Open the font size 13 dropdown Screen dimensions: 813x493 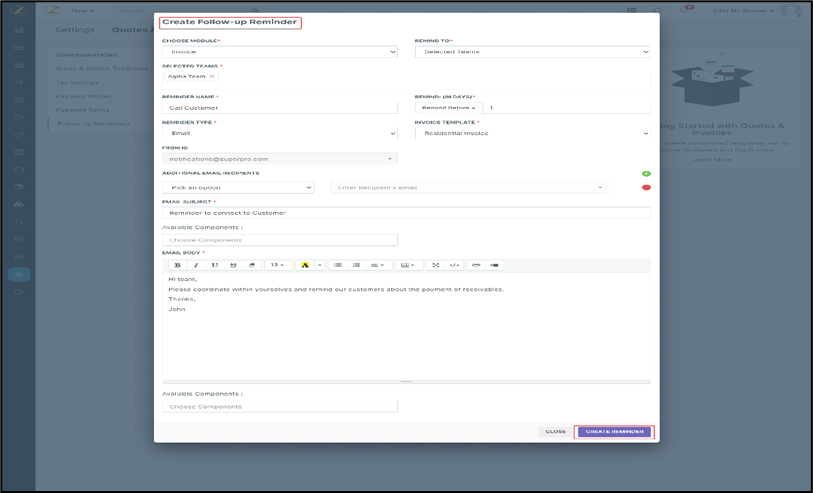[x=277, y=265]
